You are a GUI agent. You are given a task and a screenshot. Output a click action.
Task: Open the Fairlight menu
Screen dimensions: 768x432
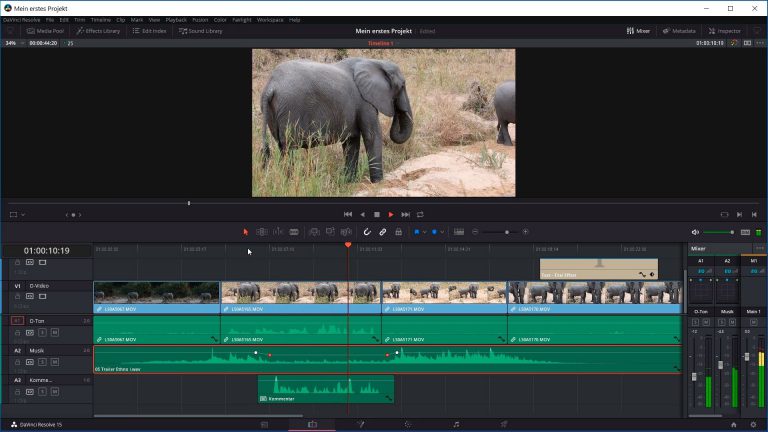[241, 20]
